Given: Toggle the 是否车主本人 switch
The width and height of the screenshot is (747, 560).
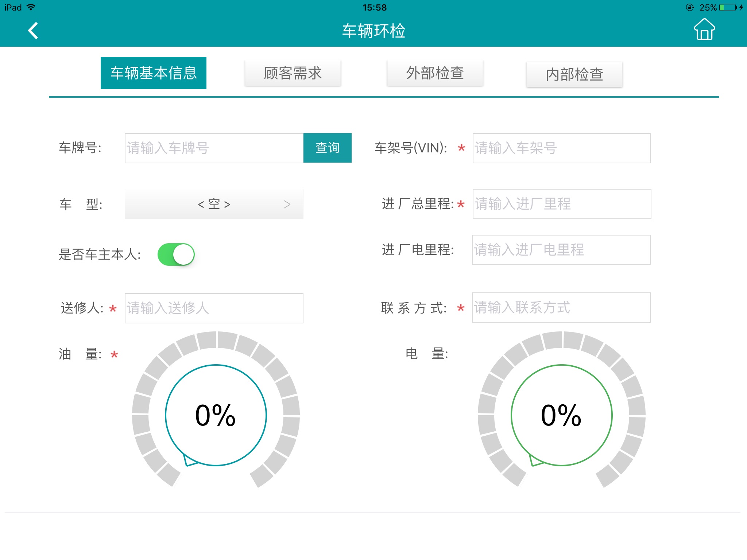Looking at the screenshot, I should coord(176,254).
